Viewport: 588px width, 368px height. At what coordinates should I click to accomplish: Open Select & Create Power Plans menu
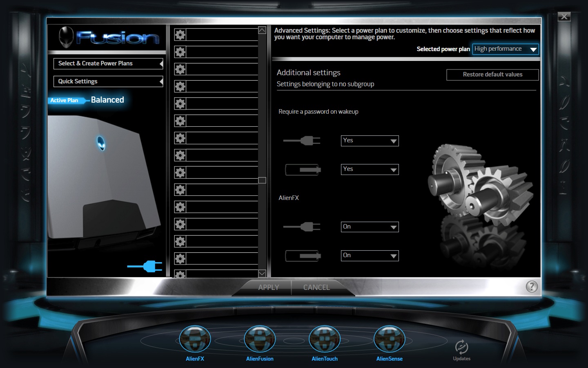(x=108, y=64)
